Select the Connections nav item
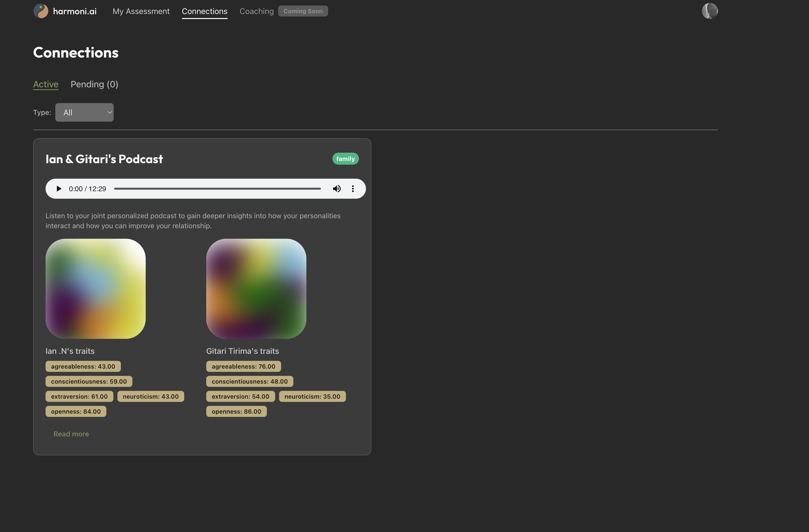The width and height of the screenshot is (809, 532). [204, 11]
